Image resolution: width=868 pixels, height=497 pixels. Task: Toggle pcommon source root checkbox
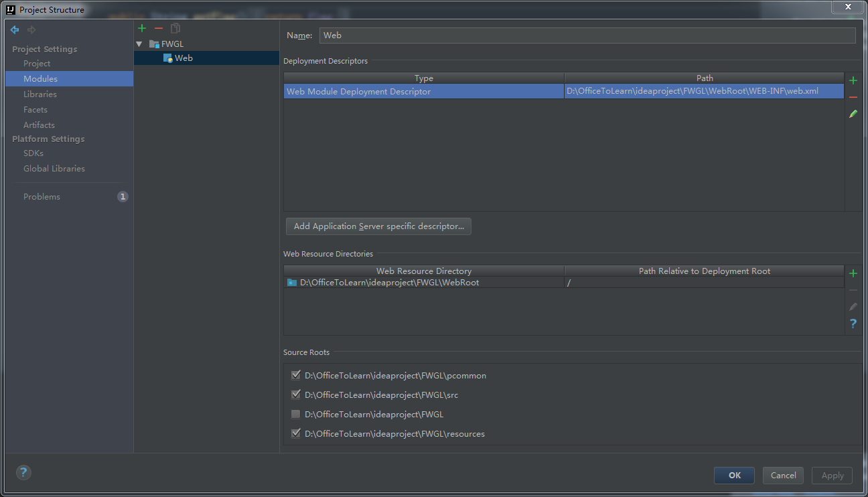296,375
